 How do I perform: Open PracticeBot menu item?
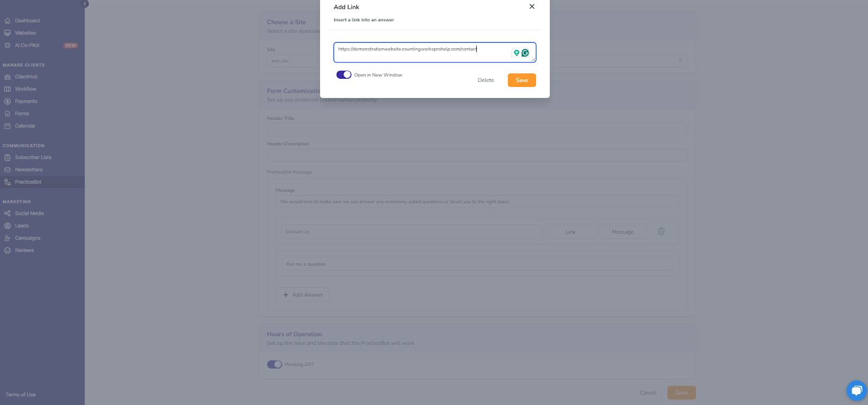(28, 182)
